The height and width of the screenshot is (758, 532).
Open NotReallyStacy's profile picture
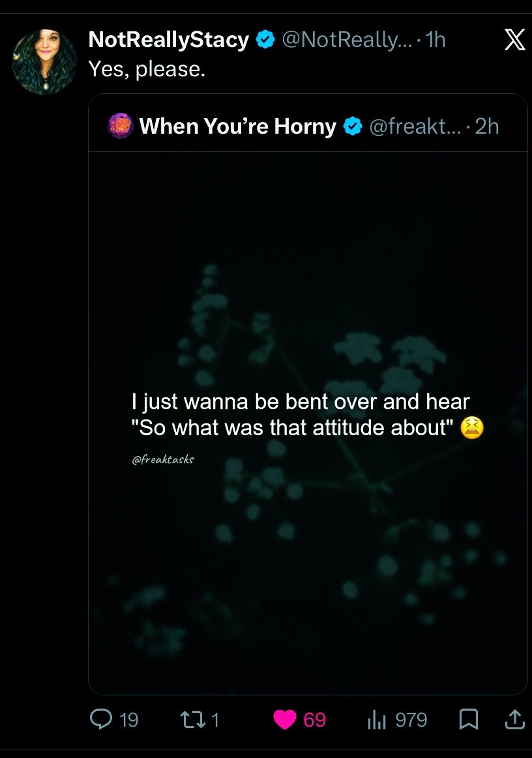click(x=44, y=61)
